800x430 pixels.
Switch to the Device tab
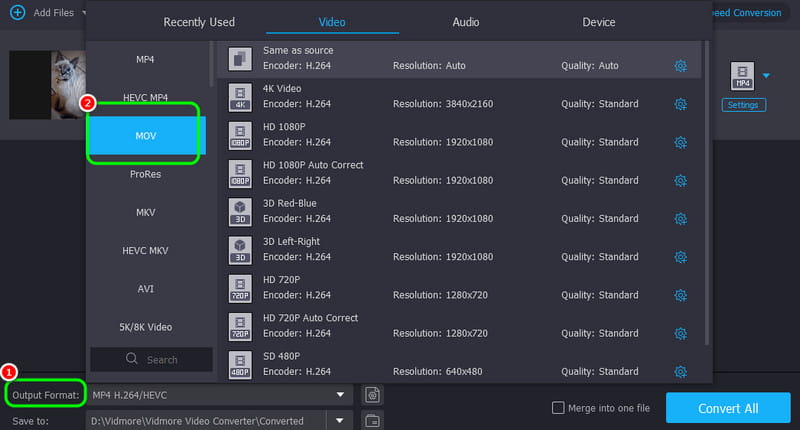click(599, 22)
